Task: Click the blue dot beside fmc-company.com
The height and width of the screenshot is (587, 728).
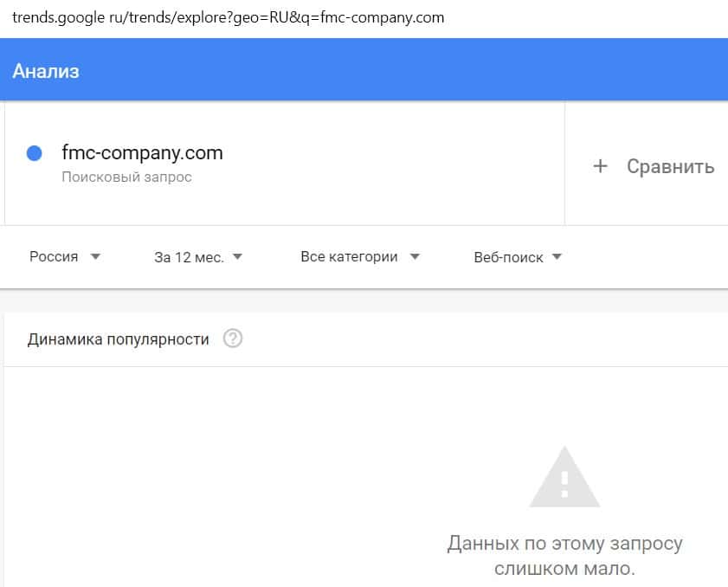Action: point(35,153)
